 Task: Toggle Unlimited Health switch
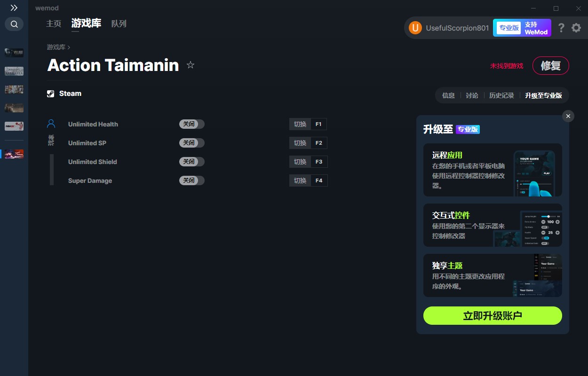192,124
